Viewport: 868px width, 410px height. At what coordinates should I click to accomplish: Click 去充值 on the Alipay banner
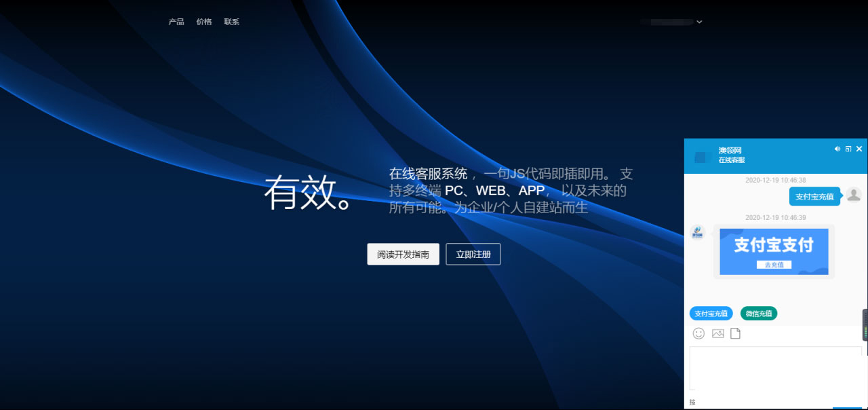(774, 265)
